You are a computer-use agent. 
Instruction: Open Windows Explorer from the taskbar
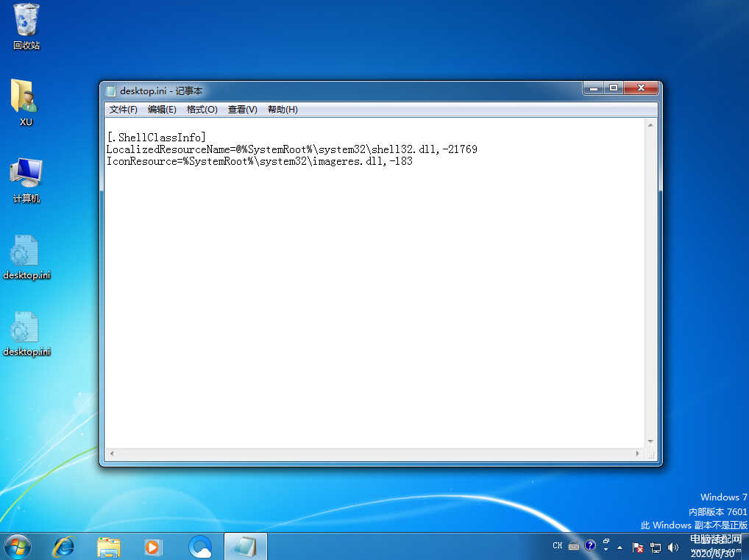109,547
